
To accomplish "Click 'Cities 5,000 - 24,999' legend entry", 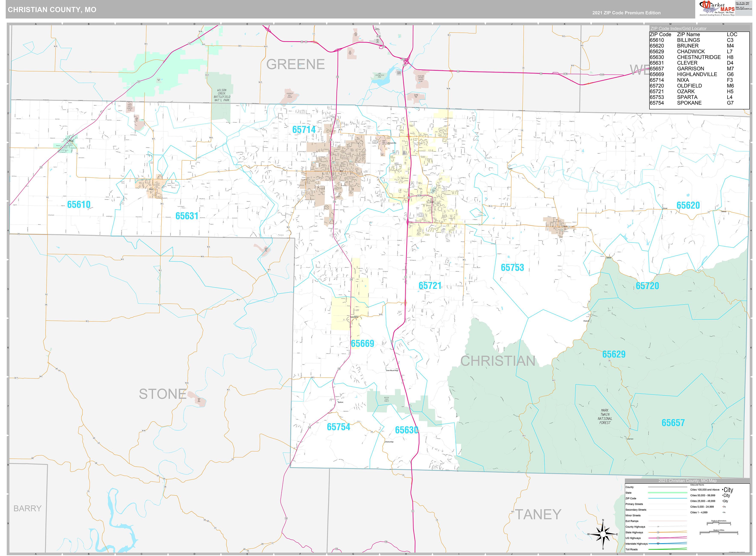I will click(702, 507).
